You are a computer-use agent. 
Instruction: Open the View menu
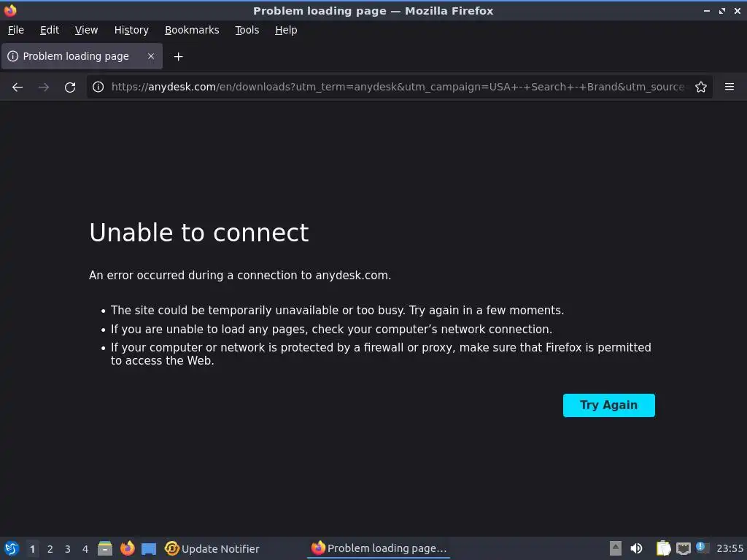(86, 30)
